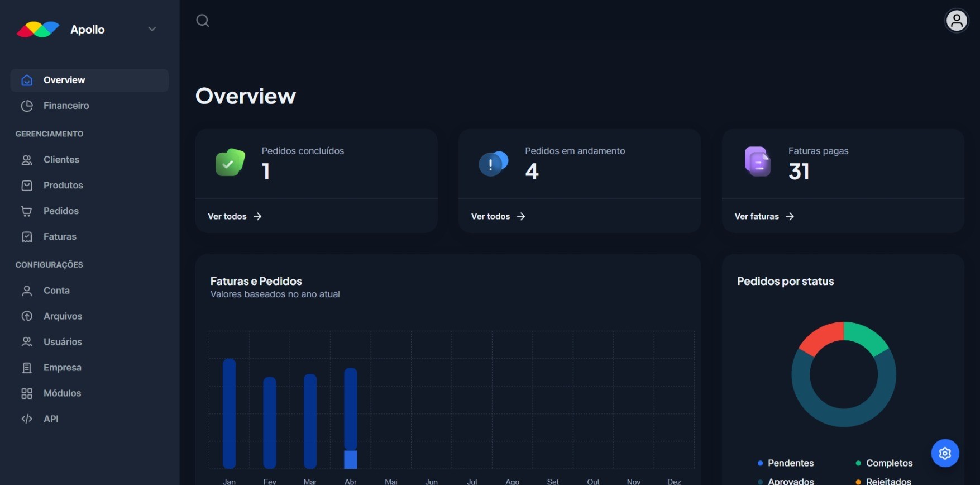Open Ver faturas link
Screen dimensions: 980x485
point(764,216)
